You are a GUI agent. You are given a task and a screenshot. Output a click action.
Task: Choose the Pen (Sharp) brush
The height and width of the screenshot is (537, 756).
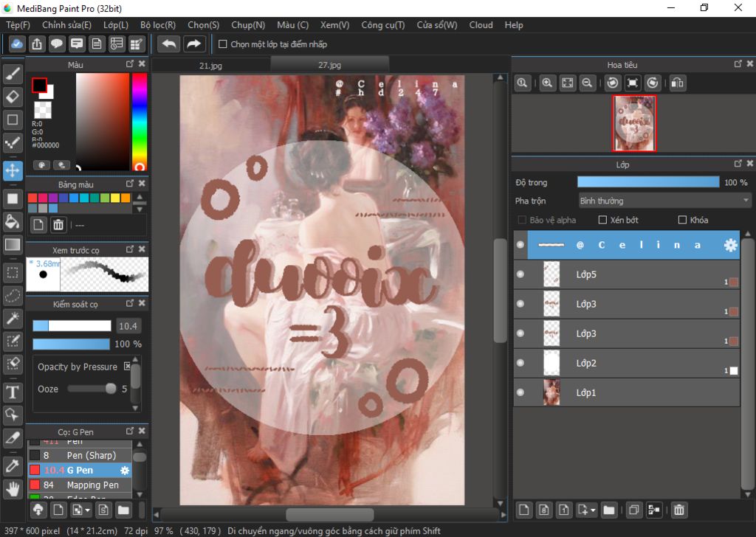coord(80,455)
